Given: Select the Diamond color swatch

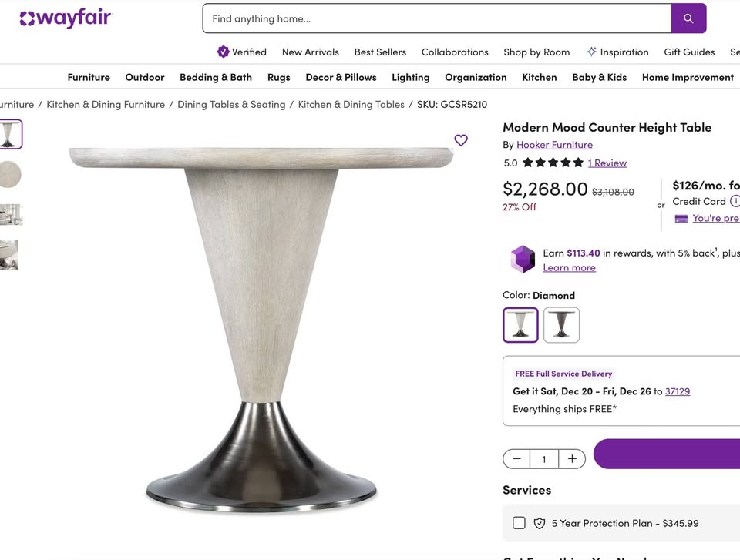Looking at the screenshot, I should pyautogui.click(x=520, y=324).
